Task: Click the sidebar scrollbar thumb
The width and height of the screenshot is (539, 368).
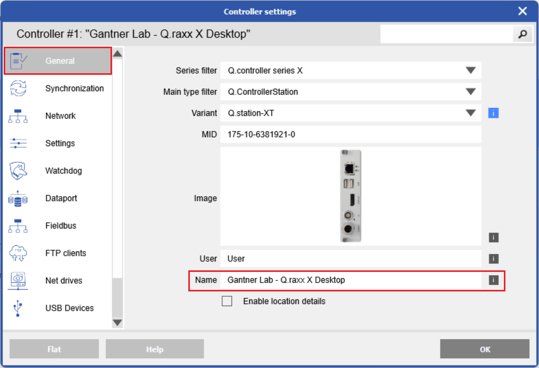Action: coord(118,298)
